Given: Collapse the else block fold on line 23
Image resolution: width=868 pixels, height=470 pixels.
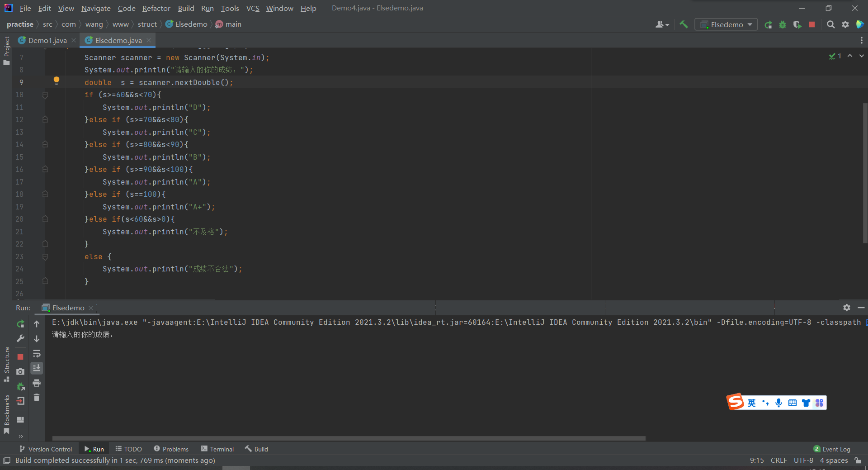Looking at the screenshot, I should (x=45, y=256).
